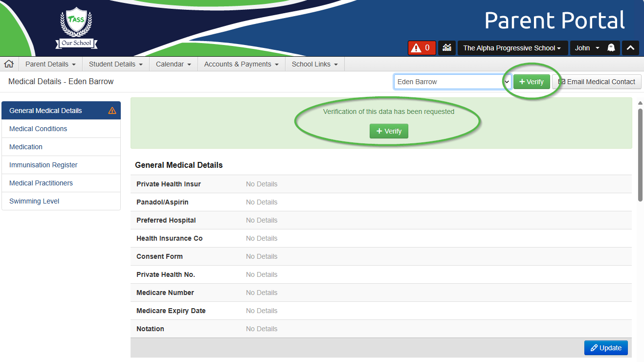The width and height of the screenshot is (644, 362).
Task: Open the Student Details menu
Action: pyautogui.click(x=115, y=64)
